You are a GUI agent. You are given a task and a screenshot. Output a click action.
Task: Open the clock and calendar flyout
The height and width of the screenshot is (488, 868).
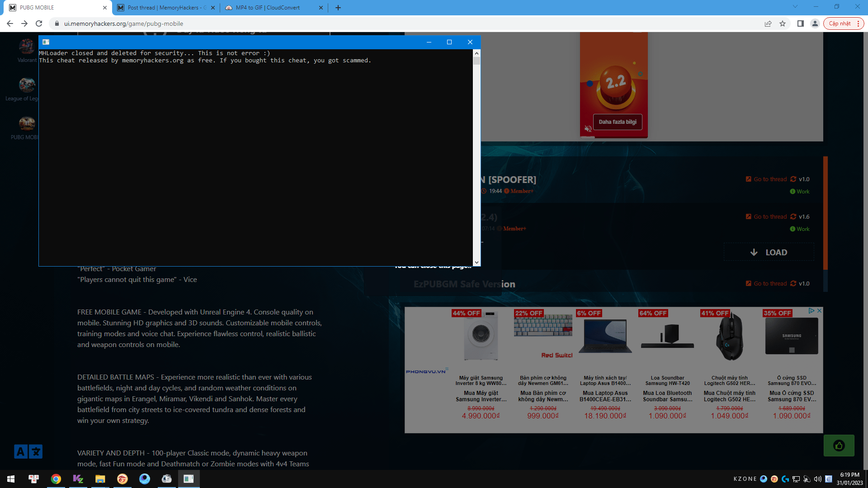pos(849,479)
